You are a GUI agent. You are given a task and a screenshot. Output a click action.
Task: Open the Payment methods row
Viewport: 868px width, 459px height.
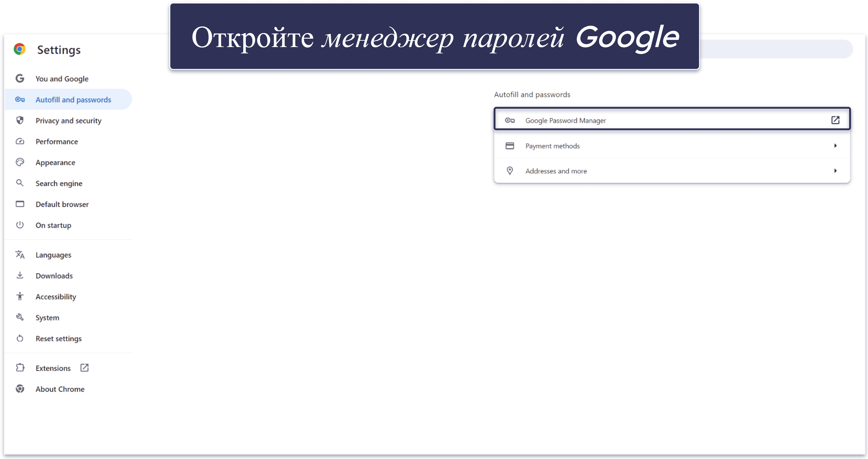[672, 145]
